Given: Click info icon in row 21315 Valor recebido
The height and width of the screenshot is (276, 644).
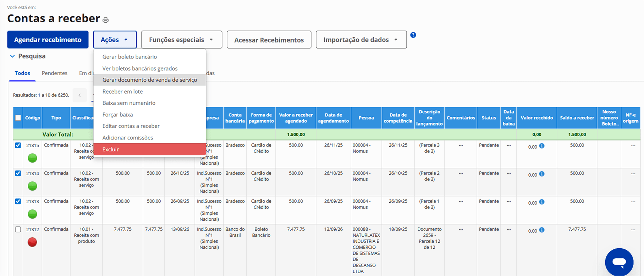Looking at the screenshot, I should pos(542,146).
